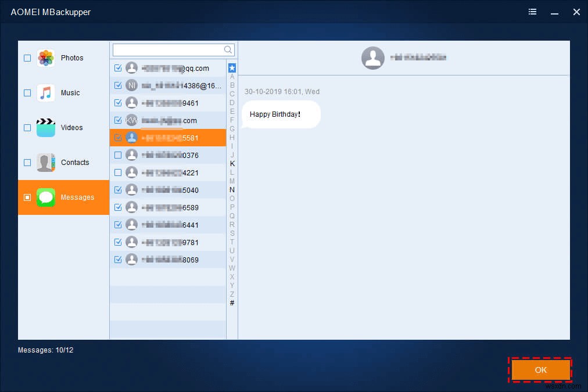Select the Messages category icon
The width and height of the screenshot is (588, 392).
point(45,197)
